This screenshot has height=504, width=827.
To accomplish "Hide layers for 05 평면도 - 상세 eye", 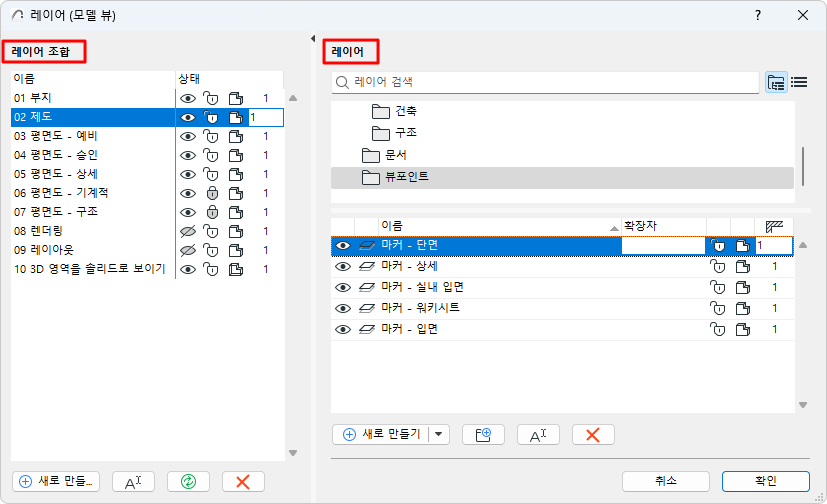I will (188, 175).
